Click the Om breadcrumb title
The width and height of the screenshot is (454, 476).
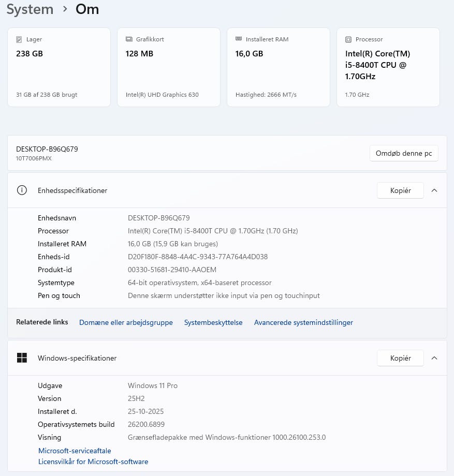pyautogui.click(x=87, y=9)
